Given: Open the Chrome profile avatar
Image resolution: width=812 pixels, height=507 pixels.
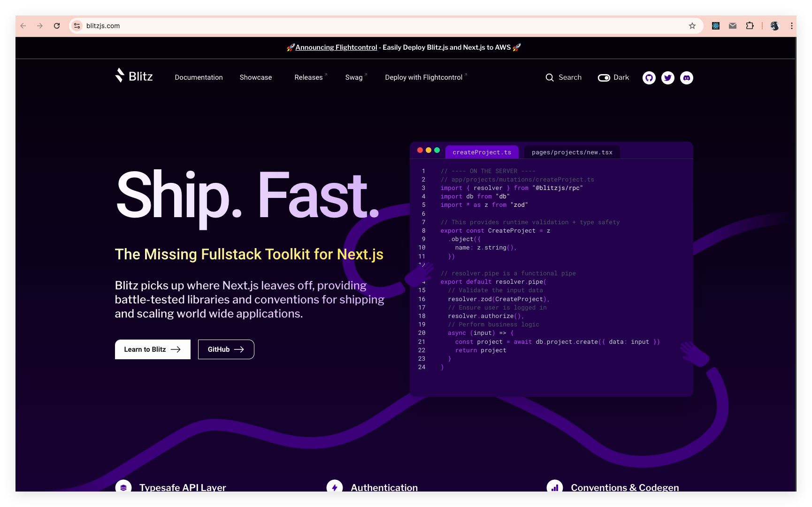Looking at the screenshot, I should 775,26.
